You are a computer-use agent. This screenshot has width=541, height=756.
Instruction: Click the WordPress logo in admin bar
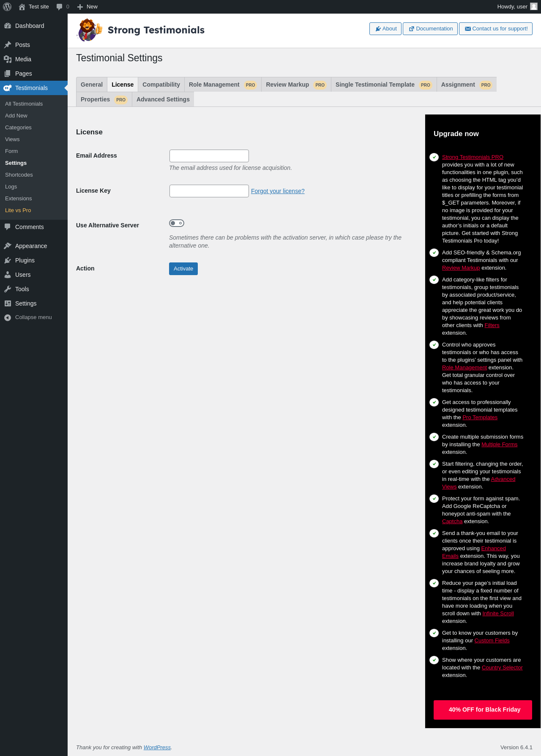click(7, 7)
